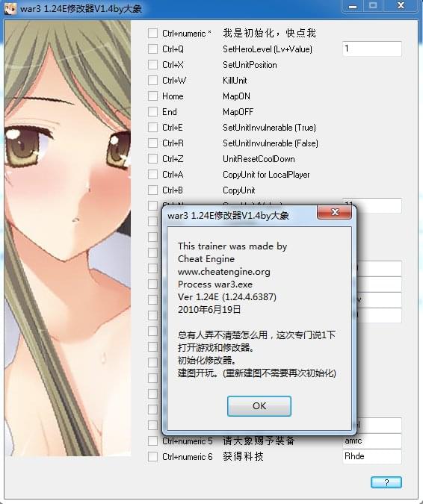The height and width of the screenshot is (504, 423).
Task: Check the Ctrl+numeric 5 equipment checkbox
Action: [x=152, y=441]
